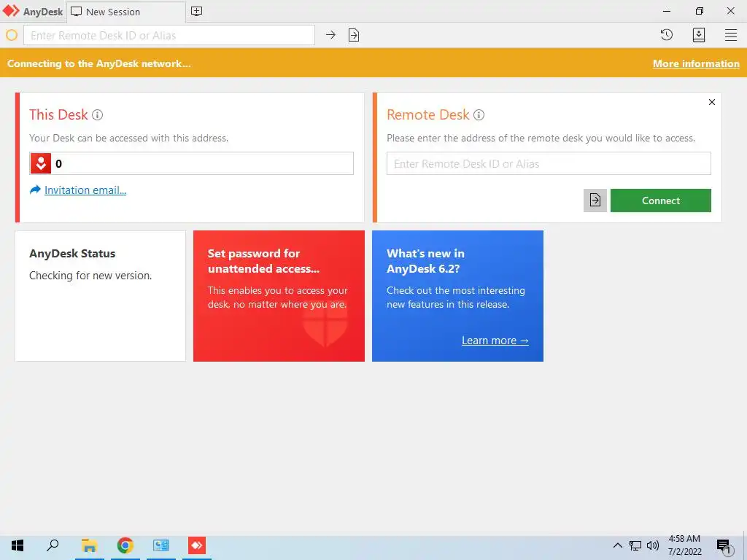The image size is (747, 560).
Task: Open a new session tab with plus icon
Action: pyautogui.click(x=196, y=12)
